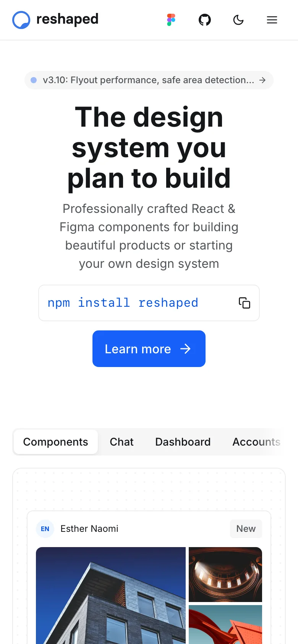Viewport: 298px width, 644px height.
Task: Select the Components tab
Action: pyautogui.click(x=56, y=442)
